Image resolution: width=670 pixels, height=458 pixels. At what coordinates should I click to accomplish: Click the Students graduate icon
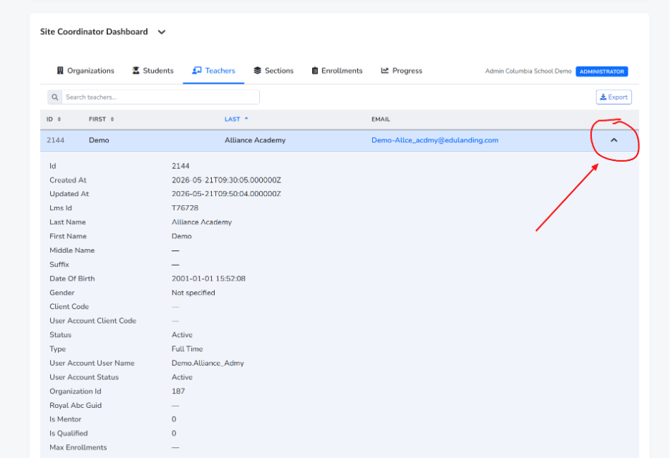(x=136, y=70)
